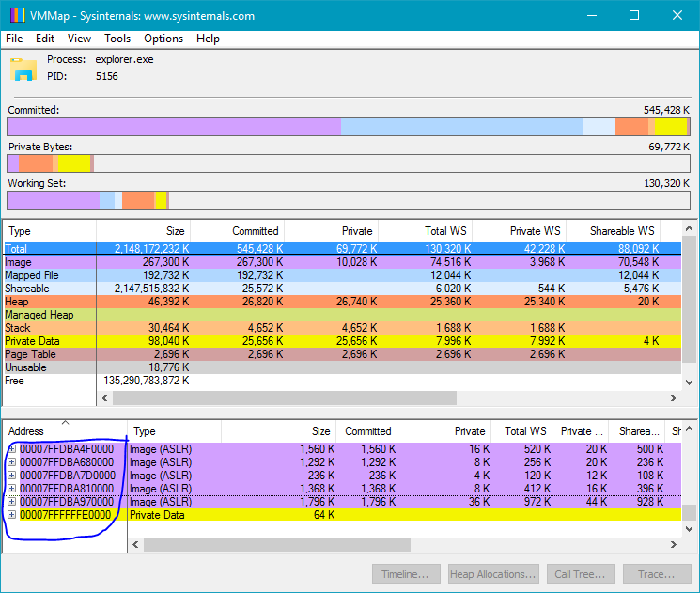This screenshot has height=593, width=700.
Task: Click the Private Bytes usage bar
Action: pyautogui.click(x=349, y=164)
